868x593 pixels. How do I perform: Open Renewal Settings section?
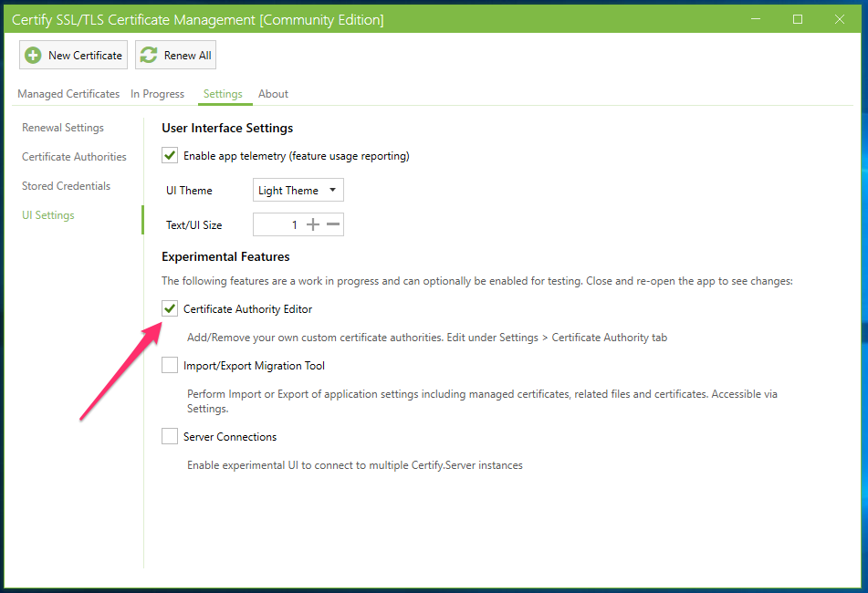tap(63, 128)
